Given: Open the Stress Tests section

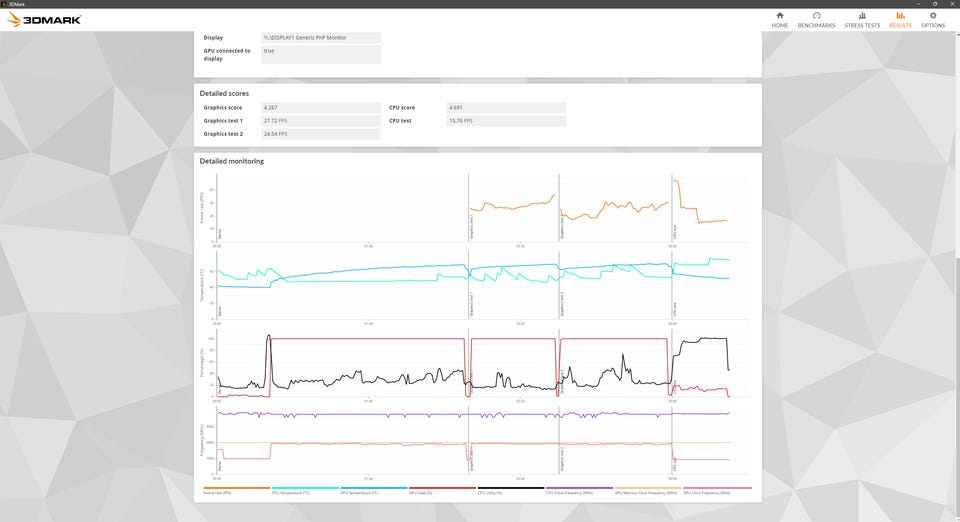Looking at the screenshot, I should 862,20.
